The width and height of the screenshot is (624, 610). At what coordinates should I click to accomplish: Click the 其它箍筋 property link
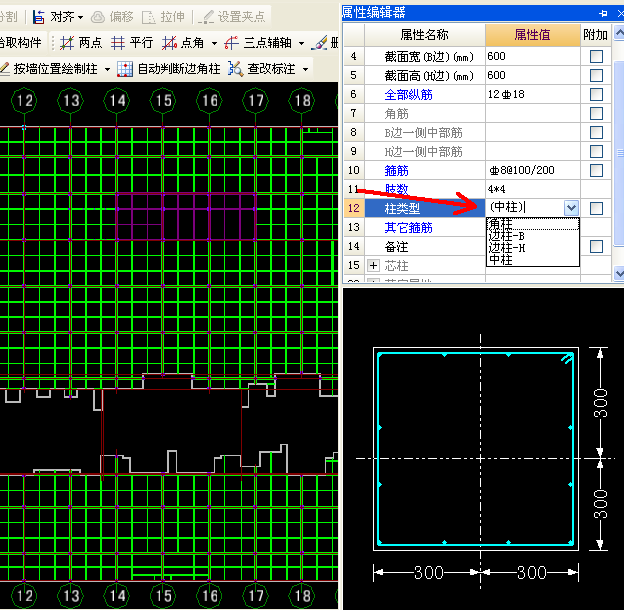(x=408, y=228)
